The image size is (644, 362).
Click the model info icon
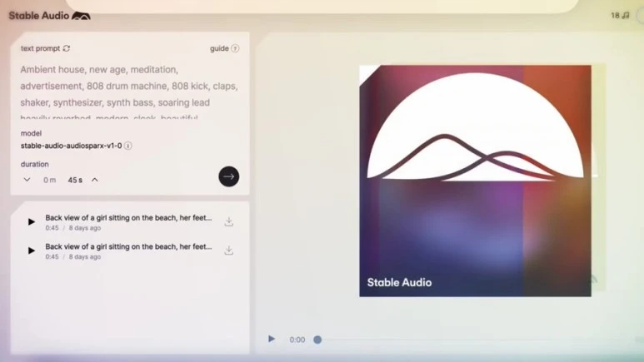[x=128, y=146]
